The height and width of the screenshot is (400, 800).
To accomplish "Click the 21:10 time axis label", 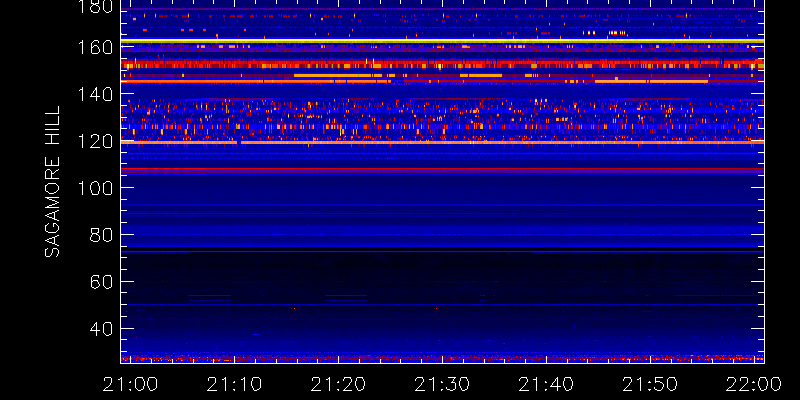I will pos(234,384).
